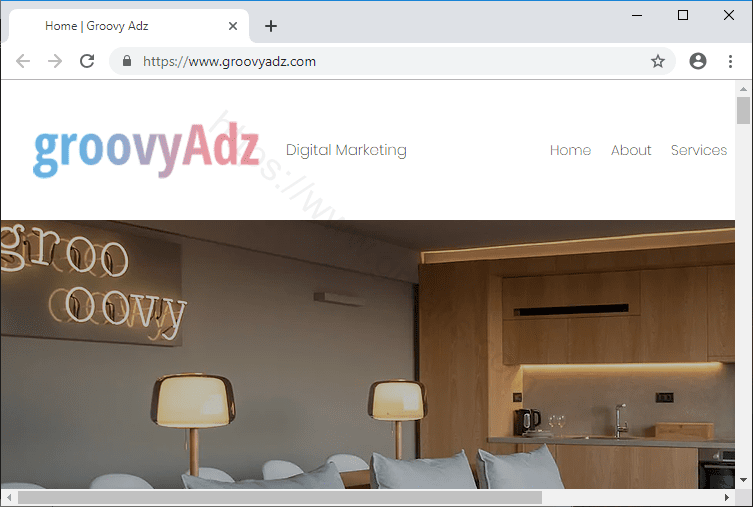This screenshot has height=507, width=753.
Task: Click the Digital Marketing tagline text
Action: 346,150
